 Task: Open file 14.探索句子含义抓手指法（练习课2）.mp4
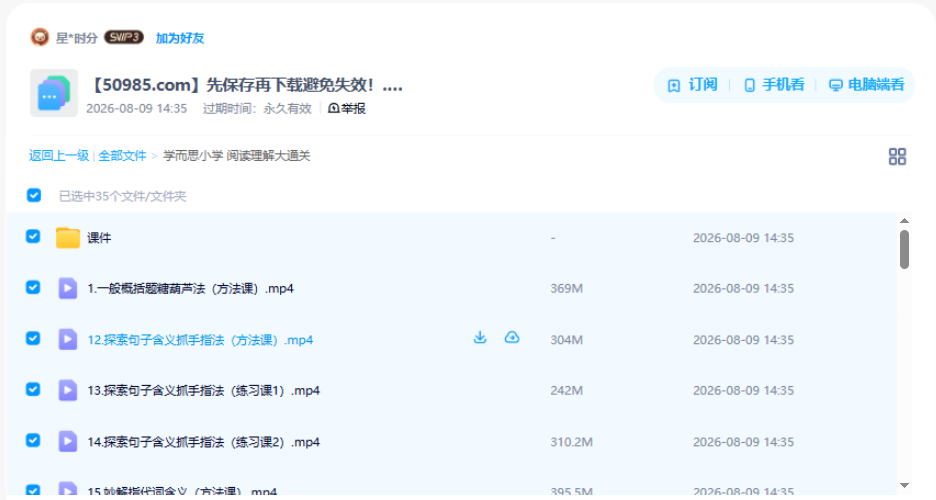(x=204, y=442)
